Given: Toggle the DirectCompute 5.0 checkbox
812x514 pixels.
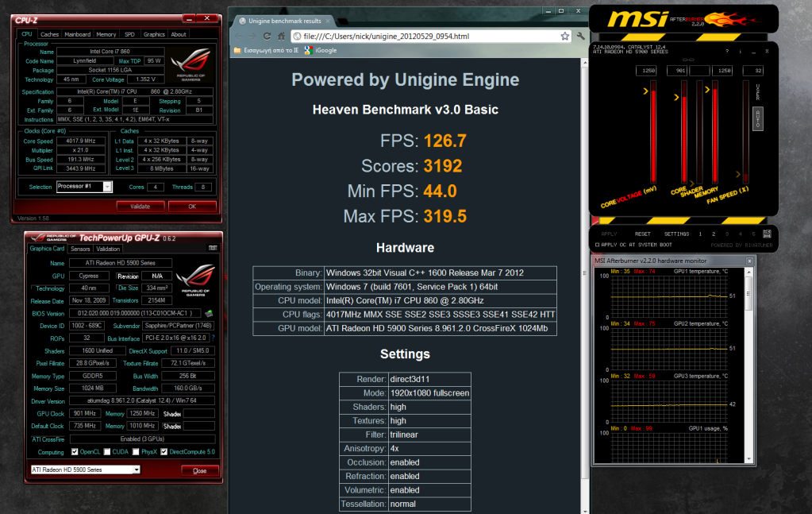Looking at the screenshot, I should [164, 452].
